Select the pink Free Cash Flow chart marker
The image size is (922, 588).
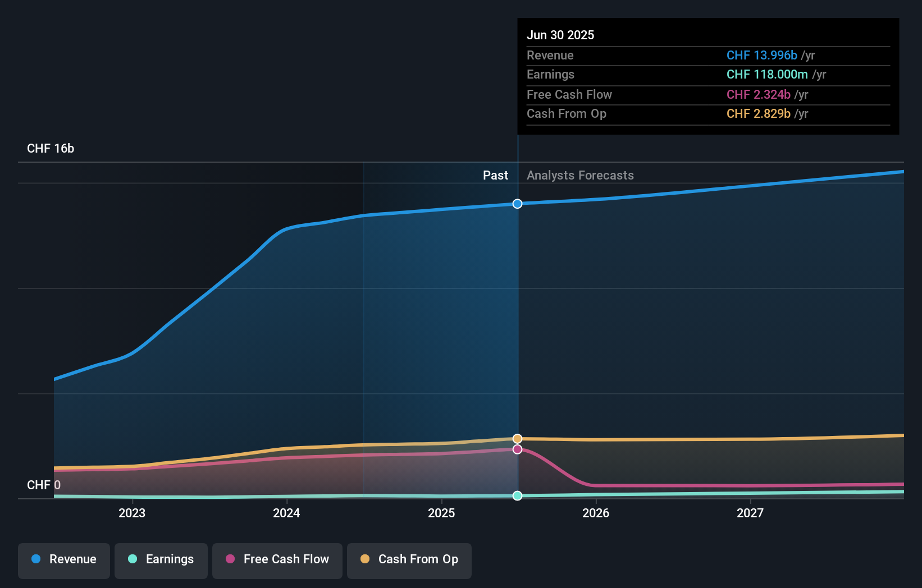click(x=517, y=449)
